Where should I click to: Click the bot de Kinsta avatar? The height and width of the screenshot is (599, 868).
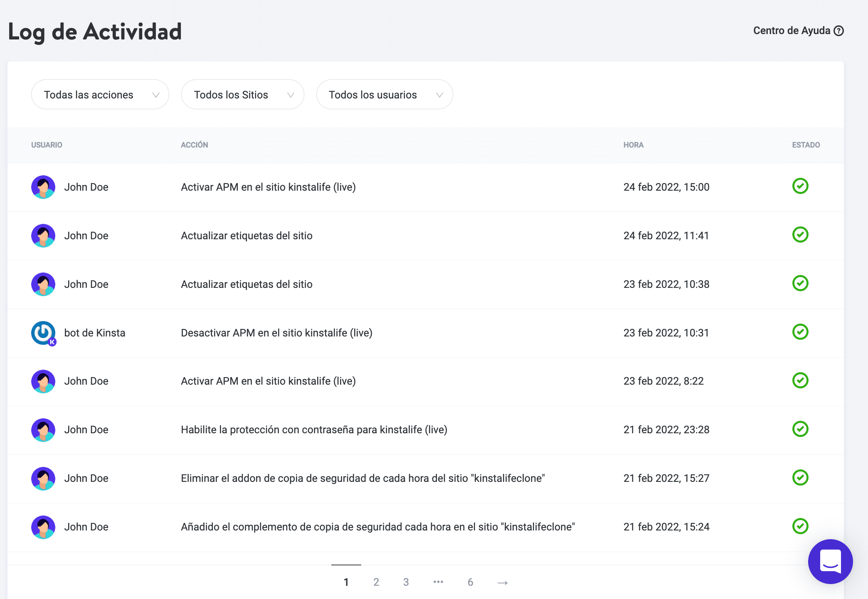tap(43, 333)
